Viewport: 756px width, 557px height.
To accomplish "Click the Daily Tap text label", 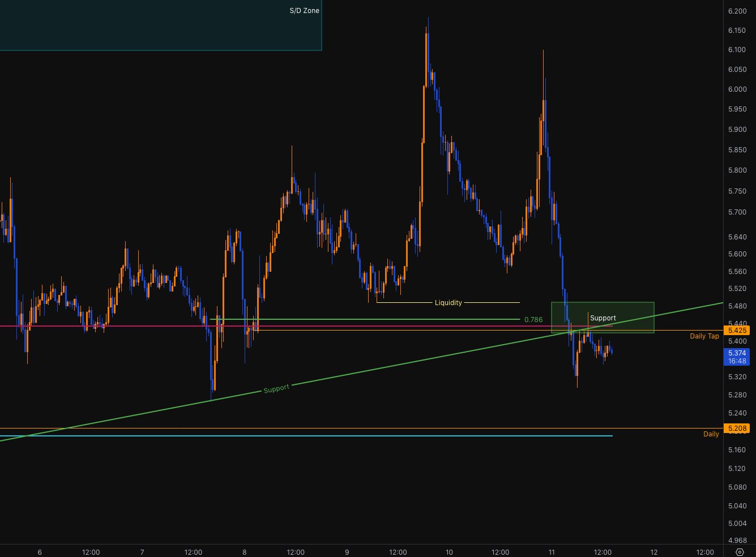I will click(704, 336).
